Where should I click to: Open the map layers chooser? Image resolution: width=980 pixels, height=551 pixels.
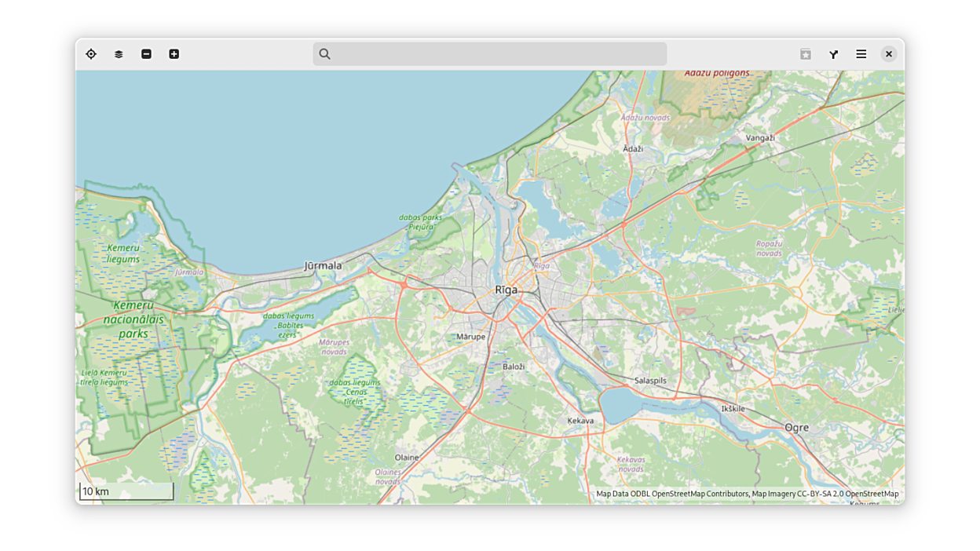(119, 54)
